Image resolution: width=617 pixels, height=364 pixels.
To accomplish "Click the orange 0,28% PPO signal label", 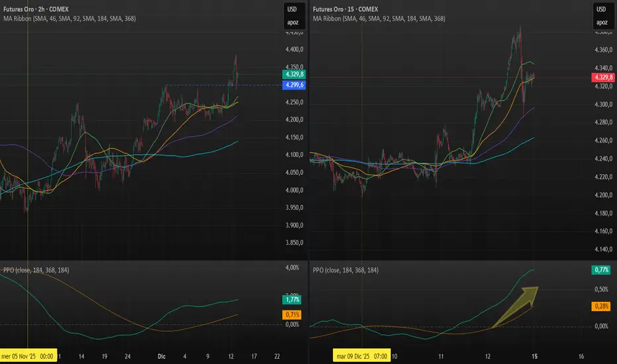I will (601, 306).
